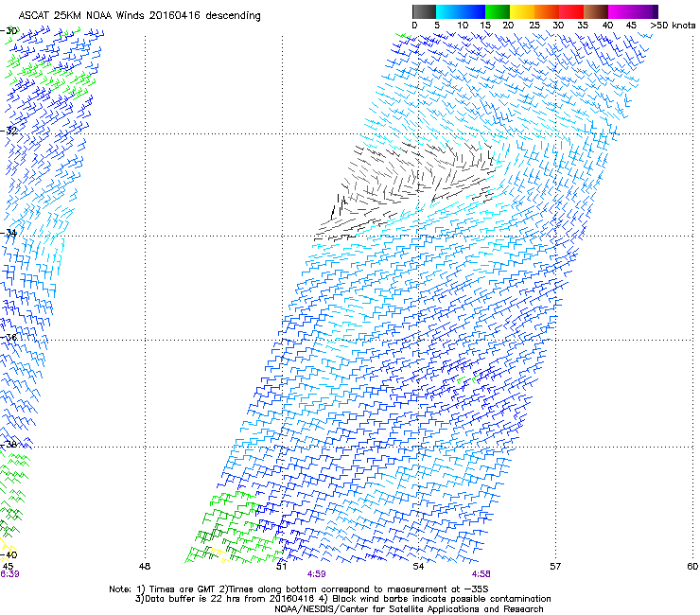700x615 pixels.
Task: Click the "10" legend scale label
Action: pyautogui.click(x=463, y=26)
